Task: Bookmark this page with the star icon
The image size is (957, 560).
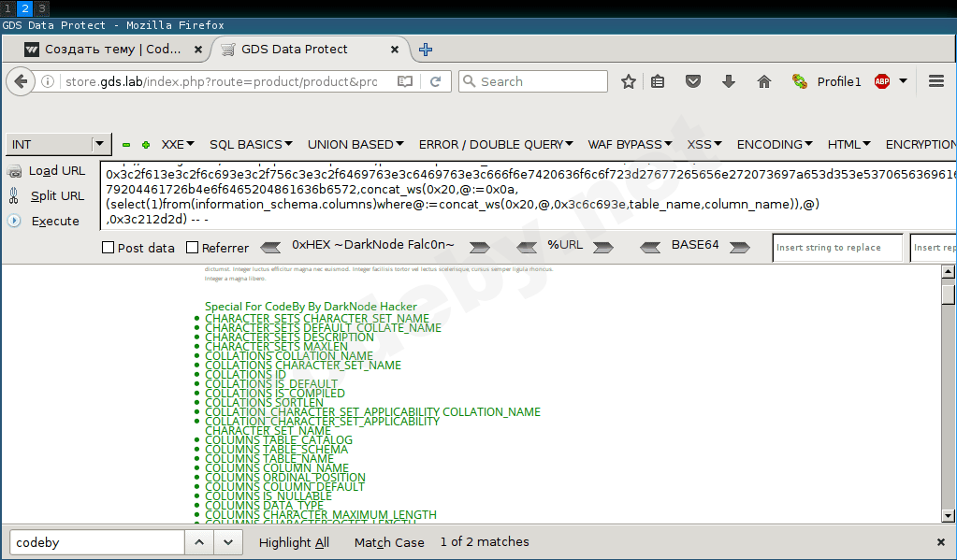Action: 629,81
